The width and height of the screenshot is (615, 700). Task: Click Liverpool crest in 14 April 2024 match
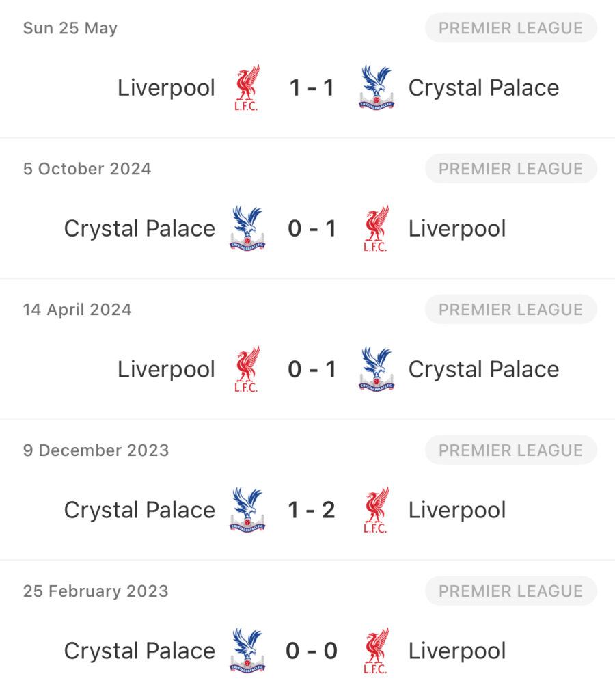coord(247,369)
